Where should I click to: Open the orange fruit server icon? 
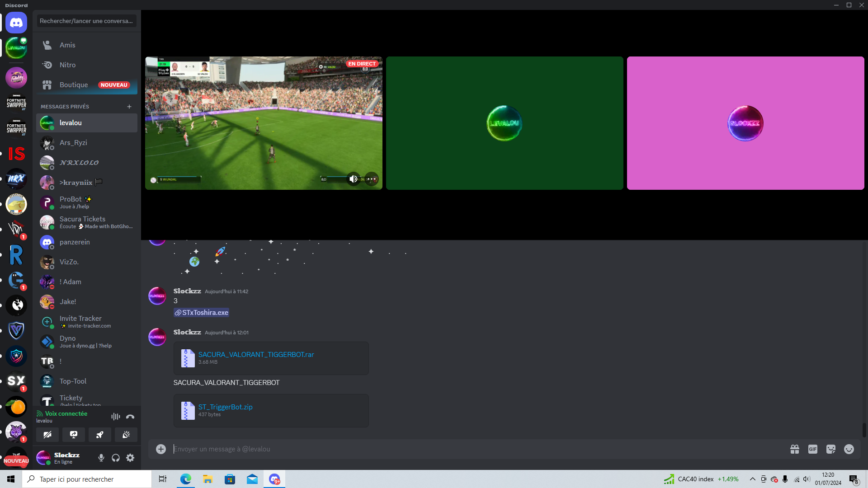pos(16,407)
